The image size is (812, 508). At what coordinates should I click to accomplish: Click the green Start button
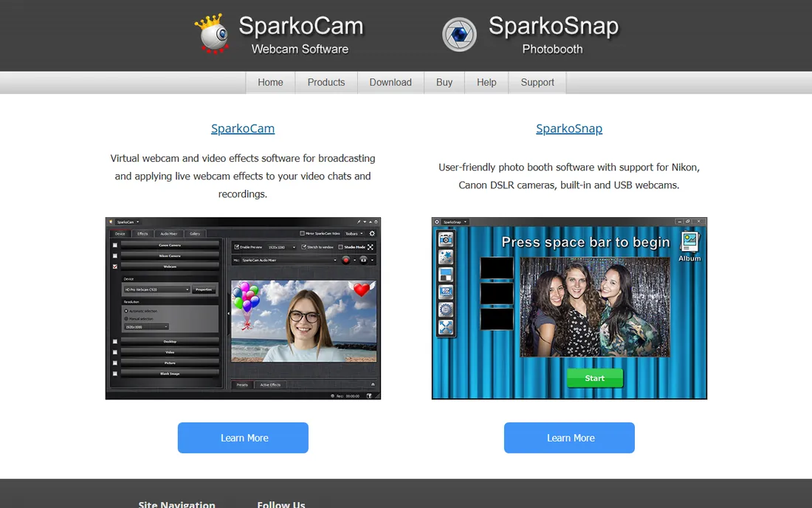click(x=594, y=378)
